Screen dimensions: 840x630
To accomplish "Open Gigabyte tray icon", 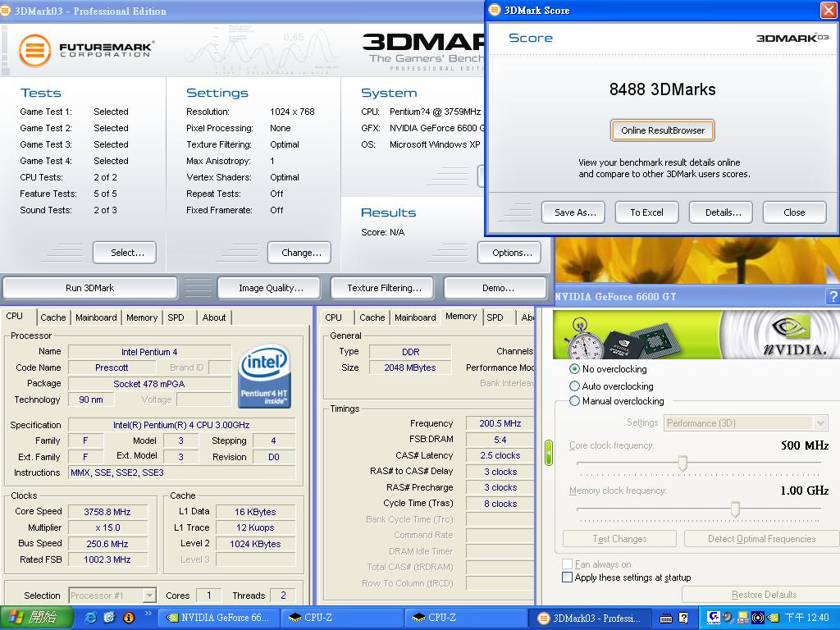I will click(713, 618).
